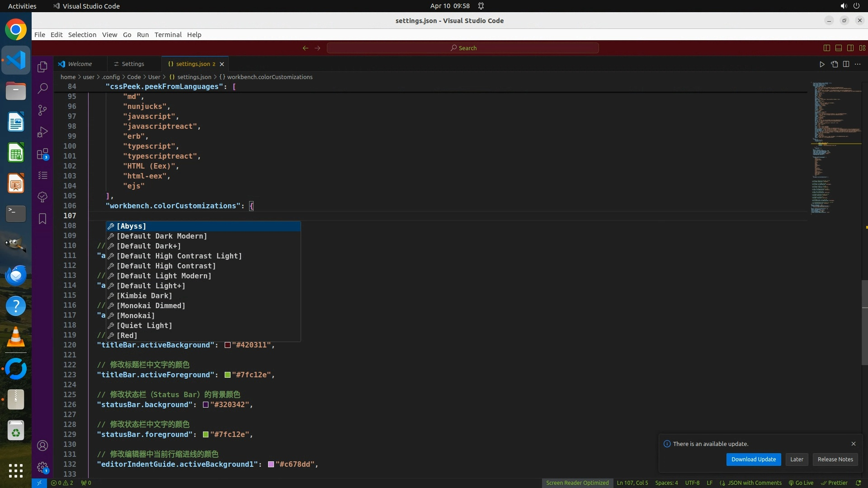Open the Search view in activity bar
The height and width of the screenshot is (488, 868).
click(42, 89)
